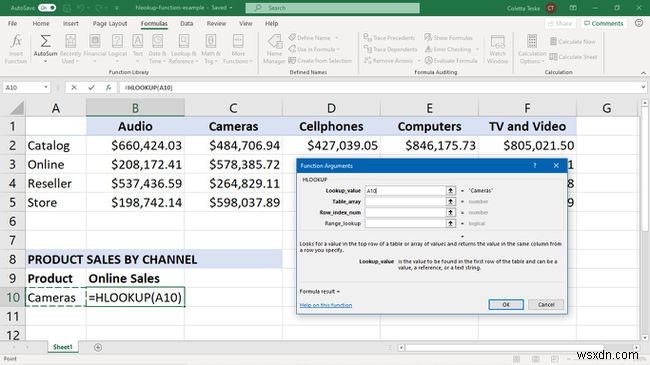Open Recently Used functions
The height and width of the screenshot is (365, 650).
point(70,49)
